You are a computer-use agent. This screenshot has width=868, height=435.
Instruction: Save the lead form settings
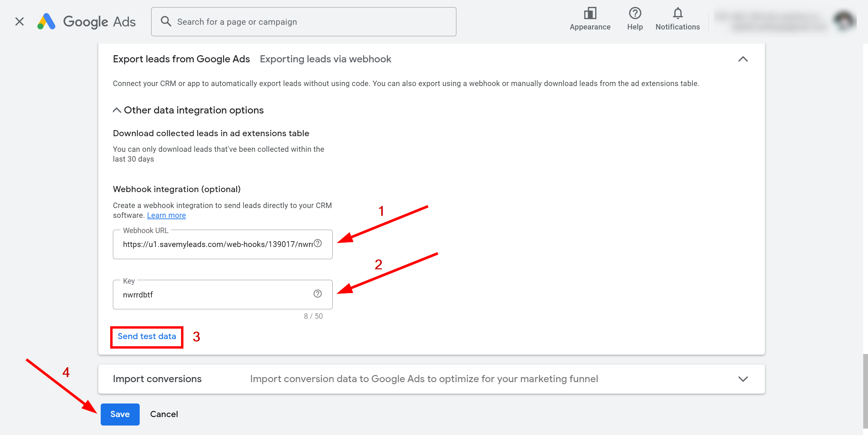120,414
